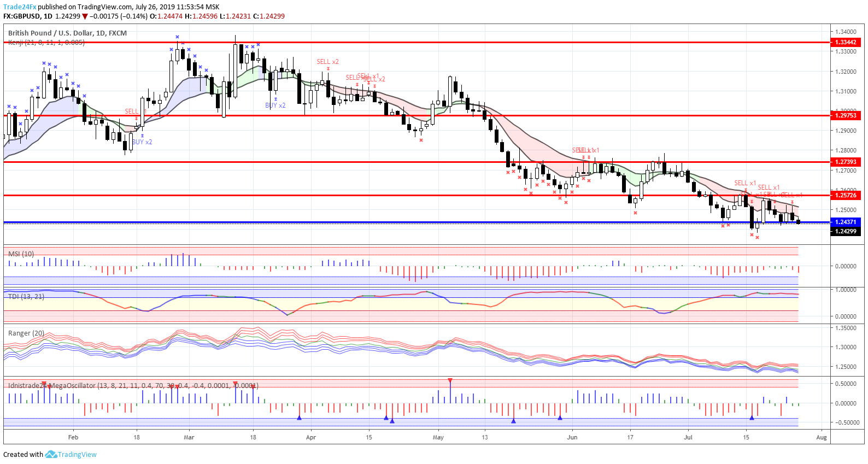Click the 1.34000 price axis tick

pos(845,32)
